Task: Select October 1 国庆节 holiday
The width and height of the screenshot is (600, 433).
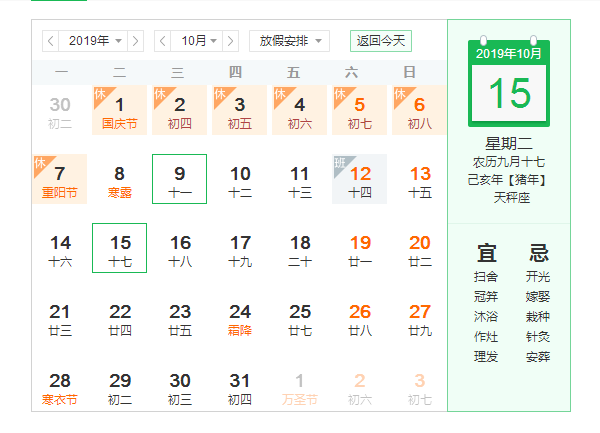Action: tap(120, 111)
